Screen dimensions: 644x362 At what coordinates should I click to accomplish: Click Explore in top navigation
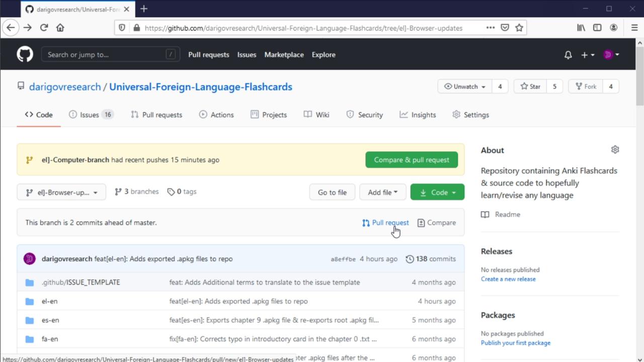pos(324,55)
